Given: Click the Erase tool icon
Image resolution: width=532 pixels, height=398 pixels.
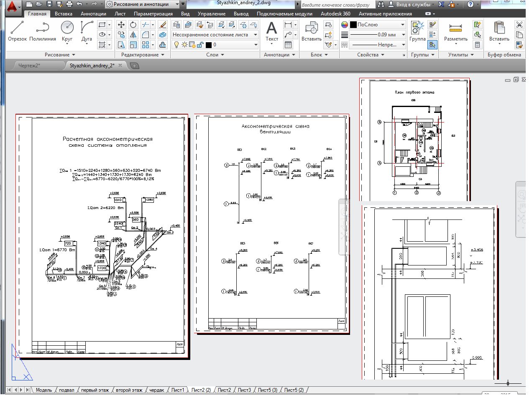Looking at the screenshot, I should click(163, 25).
